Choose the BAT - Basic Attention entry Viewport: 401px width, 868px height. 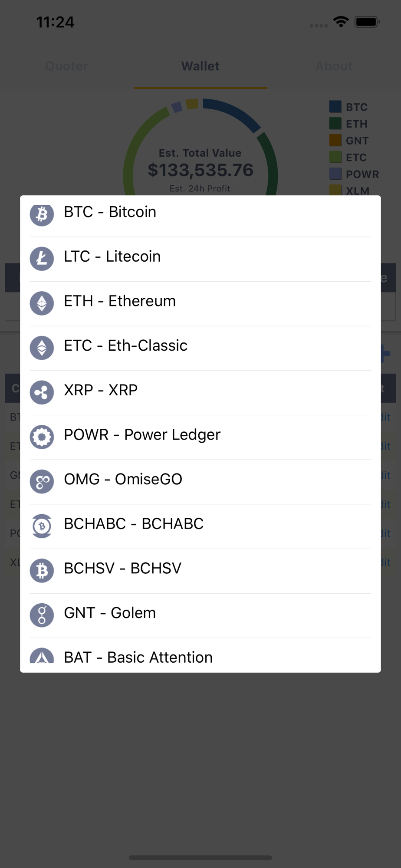pyautogui.click(x=138, y=657)
